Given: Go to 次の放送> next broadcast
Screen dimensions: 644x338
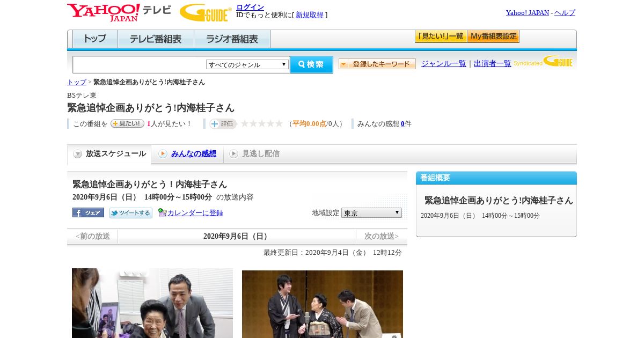Looking at the screenshot, I should click(x=382, y=236).
